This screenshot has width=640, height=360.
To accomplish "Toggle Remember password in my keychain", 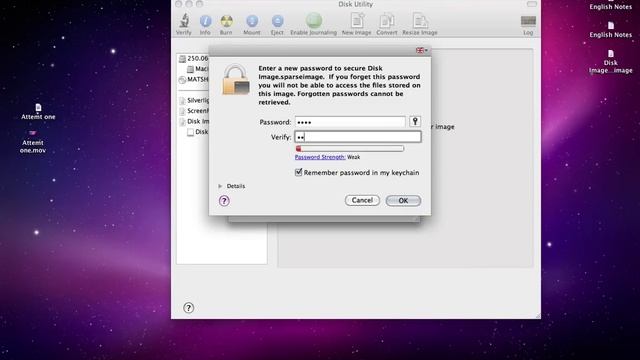I will pyautogui.click(x=298, y=172).
